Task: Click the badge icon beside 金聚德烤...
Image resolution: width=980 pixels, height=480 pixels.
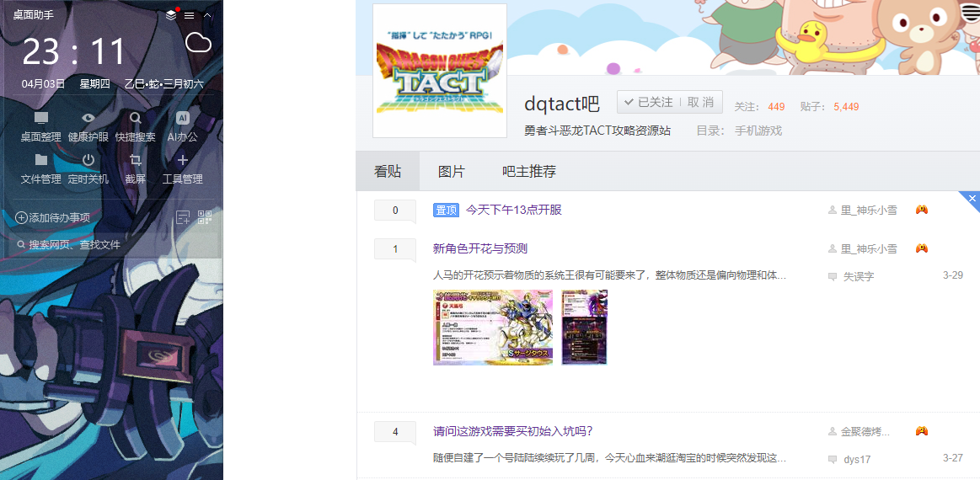Action: tap(921, 430)
